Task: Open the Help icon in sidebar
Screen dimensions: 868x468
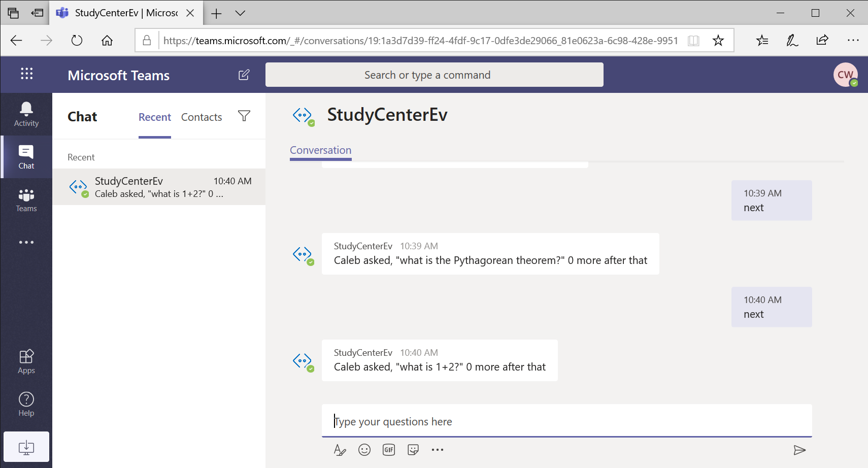Action: [x=26, y=404]
